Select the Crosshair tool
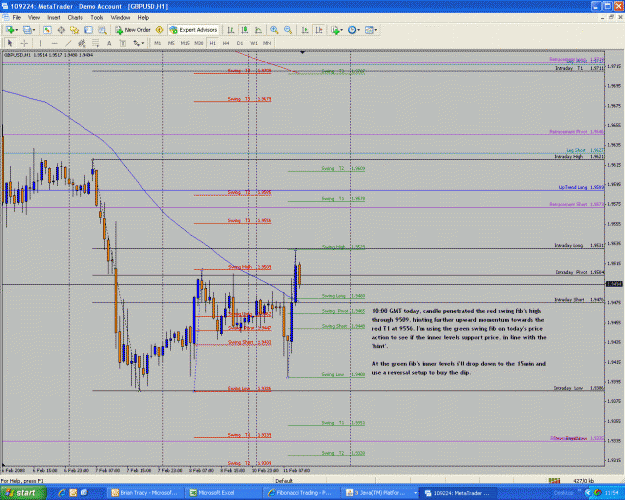This screenshot has width=625, height=500. 24,43
